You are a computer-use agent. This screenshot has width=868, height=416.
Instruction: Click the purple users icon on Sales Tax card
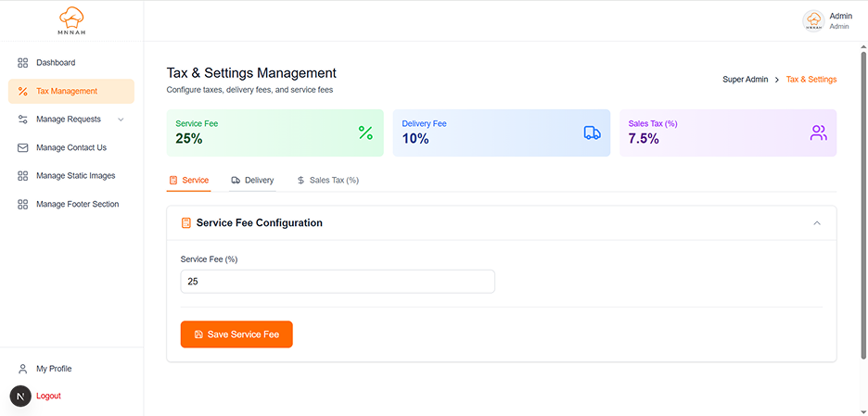point(818,132)
